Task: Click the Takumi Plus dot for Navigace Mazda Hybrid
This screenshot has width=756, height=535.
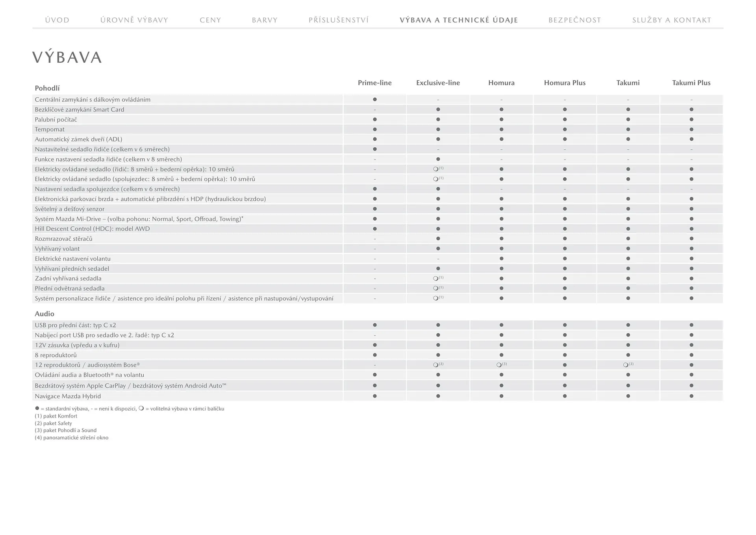Action: (691, 396)
